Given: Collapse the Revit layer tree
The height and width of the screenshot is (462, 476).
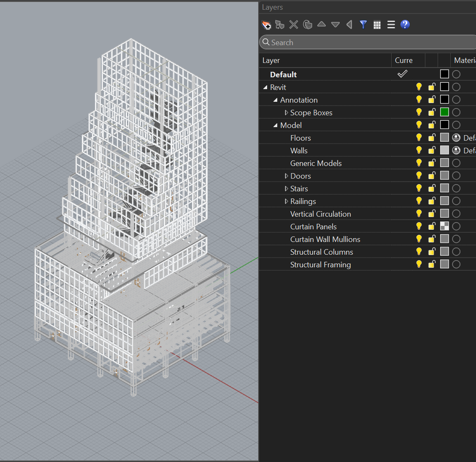Looking at the screenshot, I should [265, 87].
